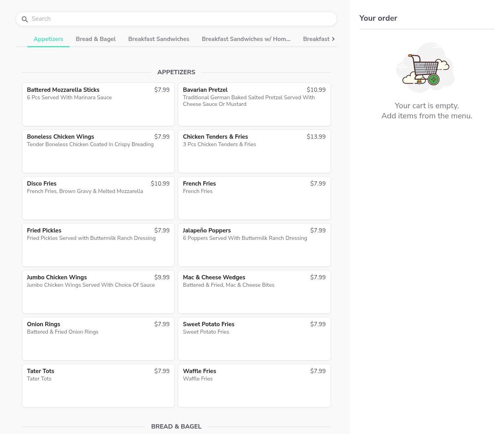Click the magnifying glass search icon
Screen dimensions: 504x434
click(x=25, y=19)
